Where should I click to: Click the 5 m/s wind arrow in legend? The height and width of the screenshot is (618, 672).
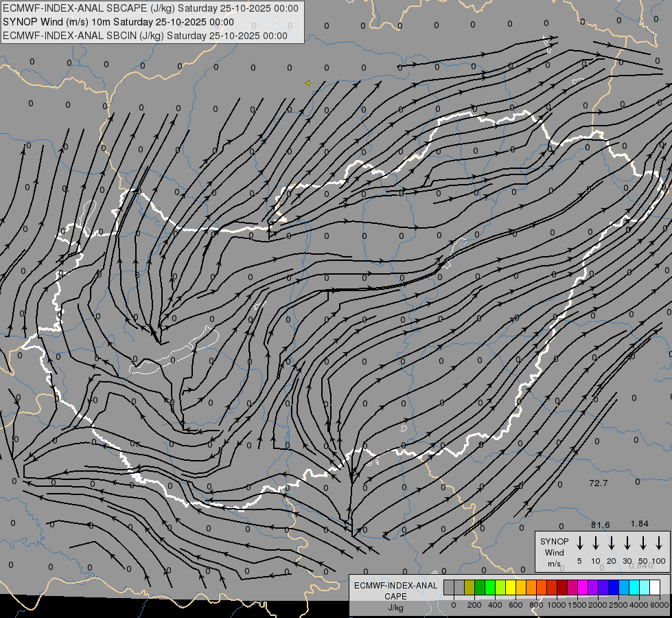(579, 543)
